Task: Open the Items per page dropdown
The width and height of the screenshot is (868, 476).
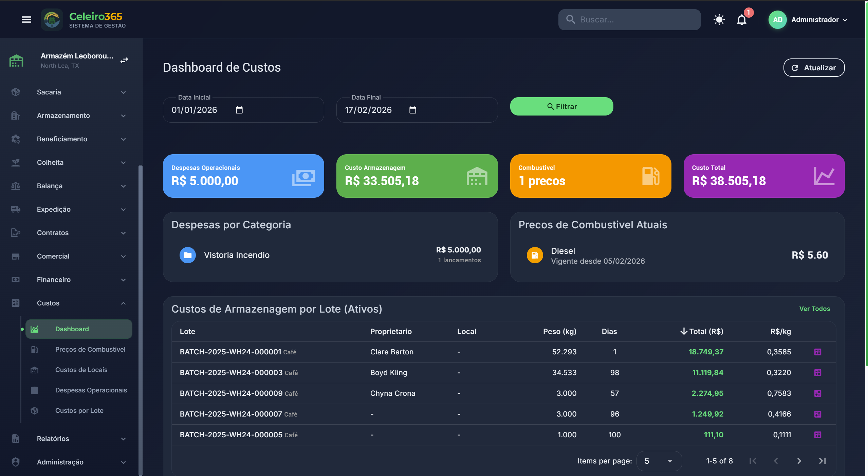Action: [659, 461]
